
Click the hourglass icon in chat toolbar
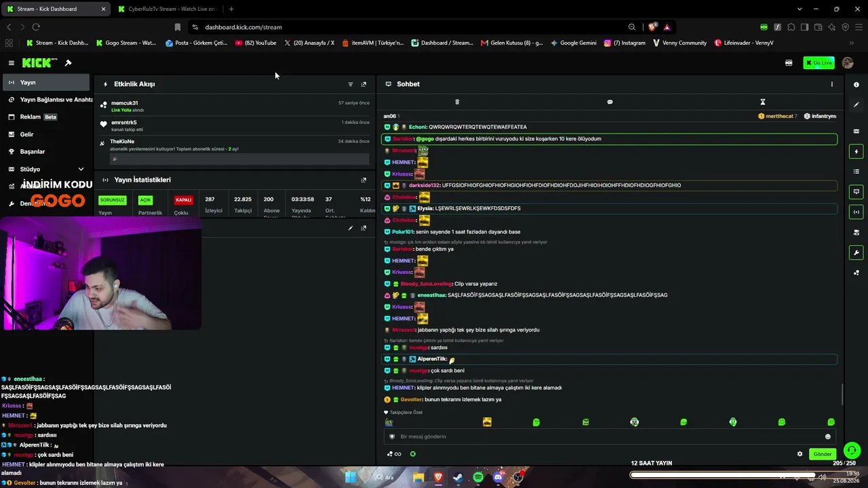click(x=762, y=102)
